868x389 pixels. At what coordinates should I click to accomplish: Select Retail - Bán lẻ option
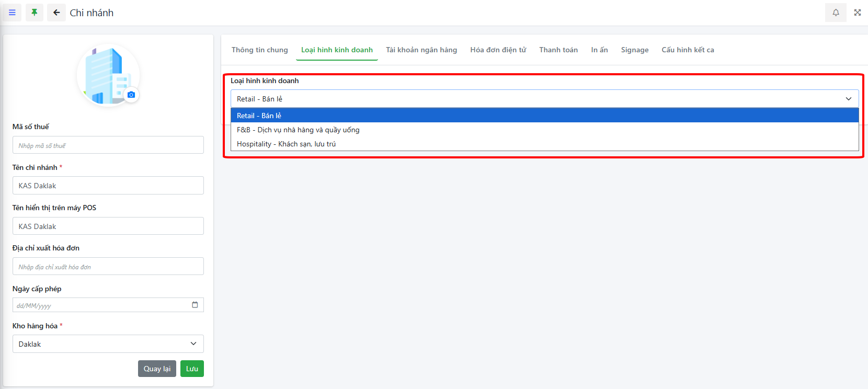click(259, 116)
